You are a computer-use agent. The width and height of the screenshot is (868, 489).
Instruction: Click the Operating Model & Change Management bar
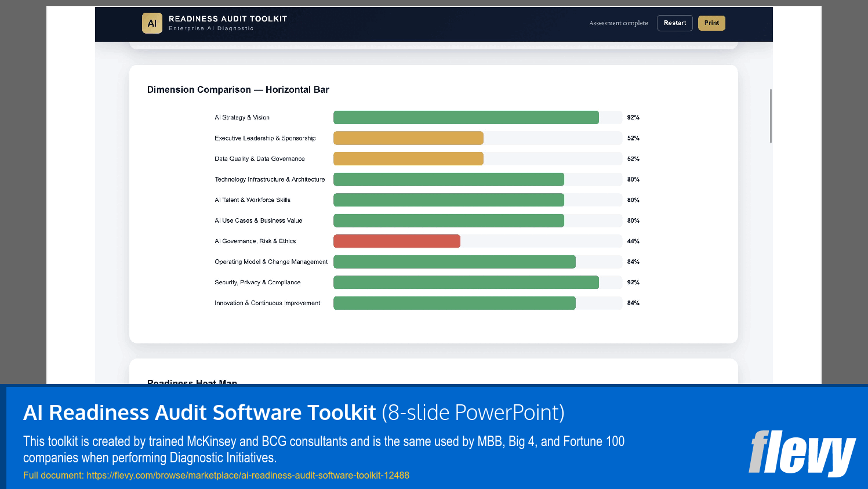point(455,262)
